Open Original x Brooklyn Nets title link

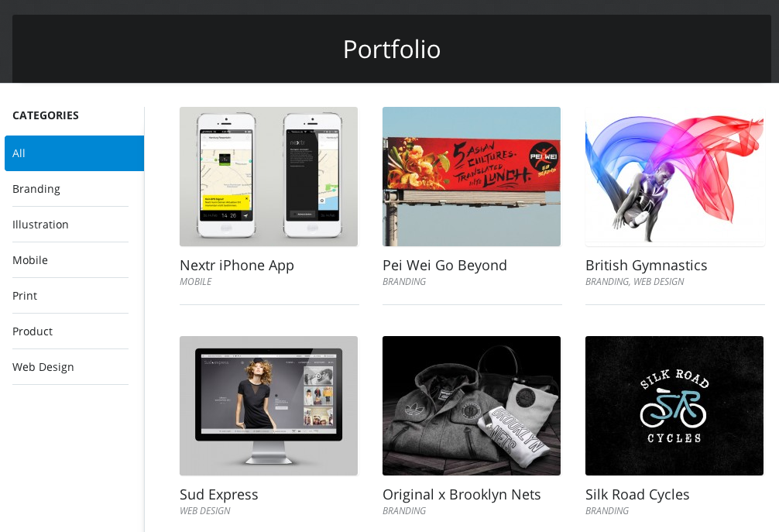(462, 495)
